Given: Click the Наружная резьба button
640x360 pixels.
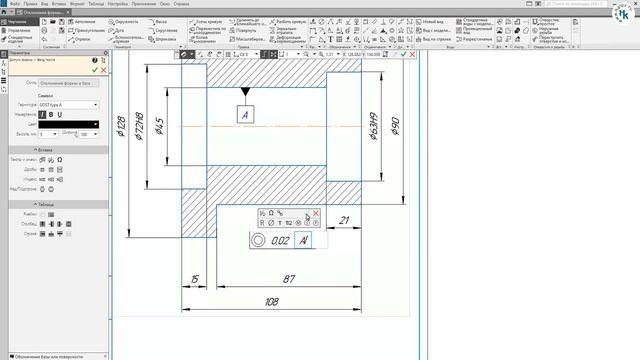Looking at the screenshot, I should pyautogui.click(x=545, y=31).
